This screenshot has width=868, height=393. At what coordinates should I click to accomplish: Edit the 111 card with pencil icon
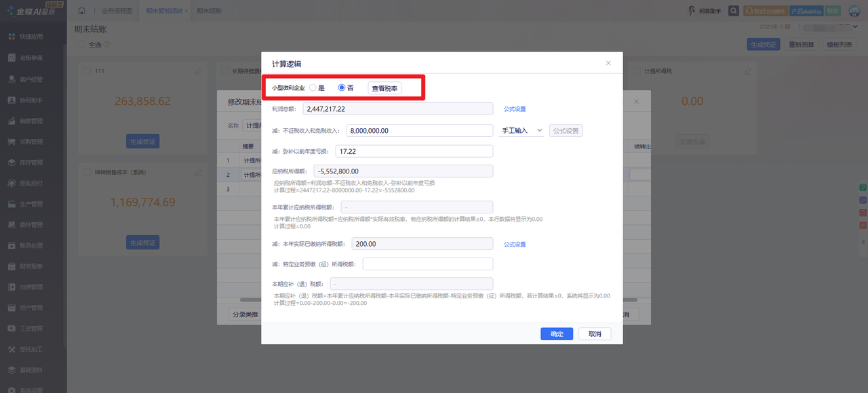(199, 71)
